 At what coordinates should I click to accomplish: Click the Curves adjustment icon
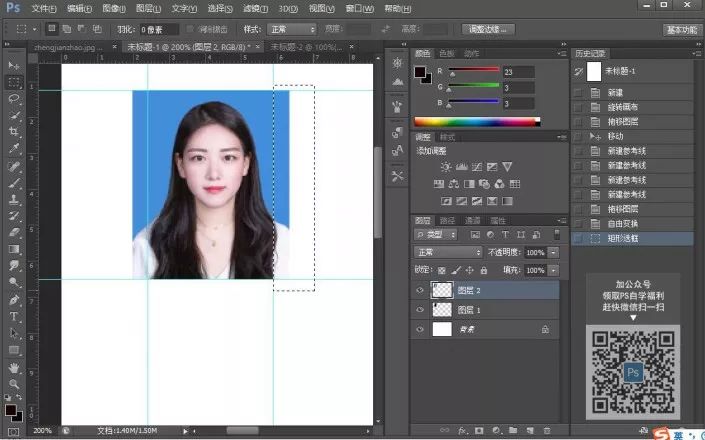pos(477,167)
